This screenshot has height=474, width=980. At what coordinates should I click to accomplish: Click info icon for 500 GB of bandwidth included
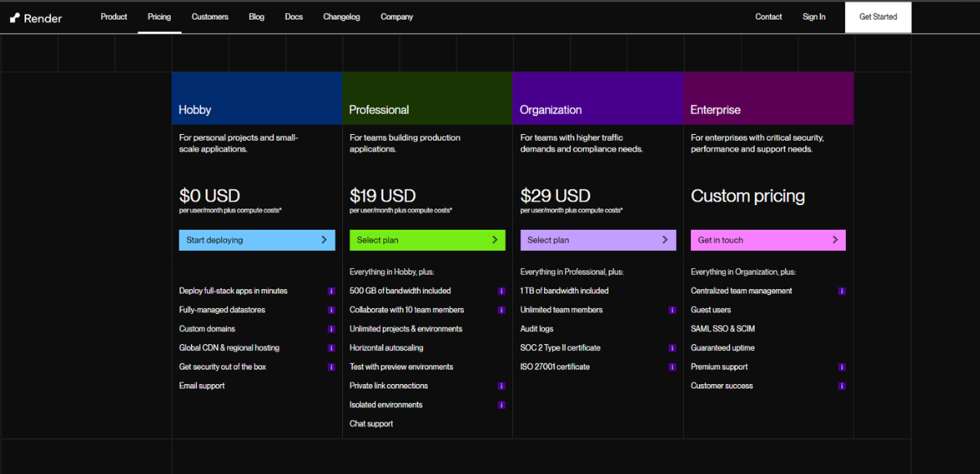501,291
